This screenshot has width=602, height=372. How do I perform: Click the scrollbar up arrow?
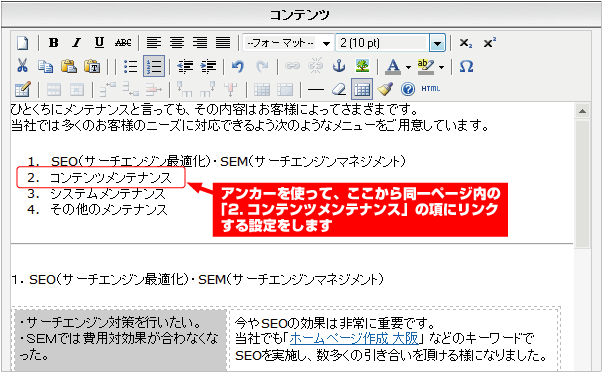click(x=582, y=111)
